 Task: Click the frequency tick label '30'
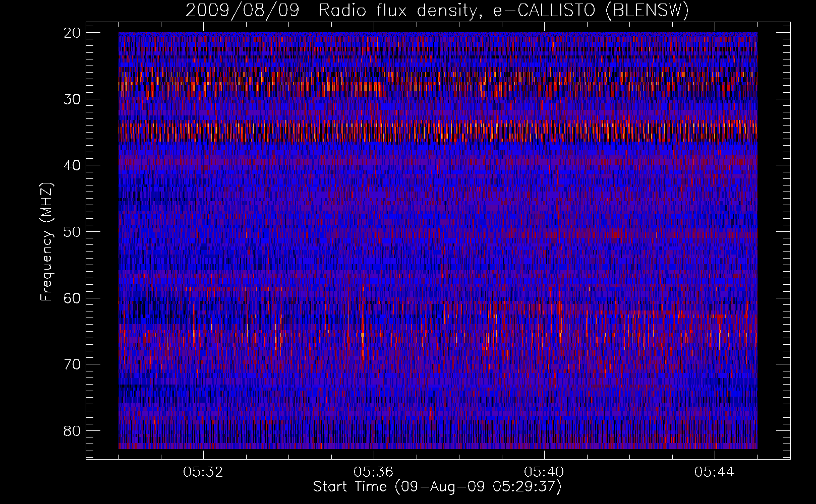coord(72,99)
